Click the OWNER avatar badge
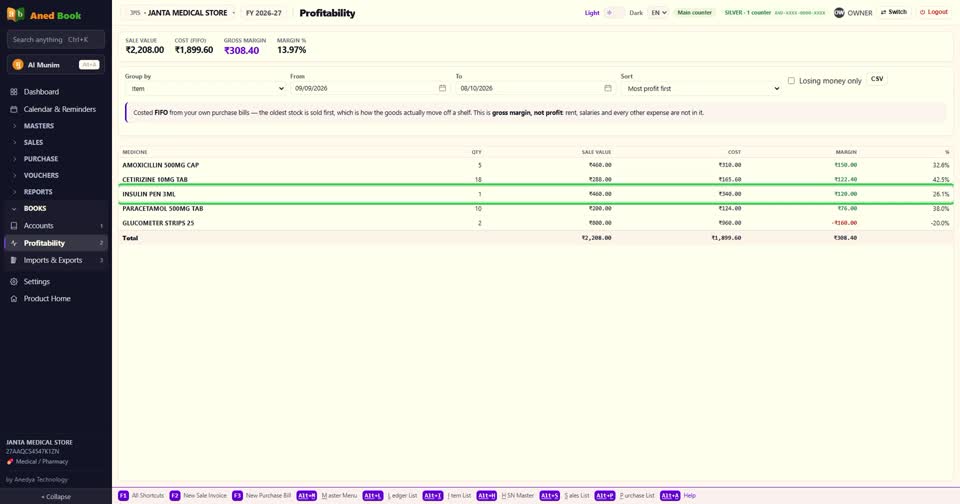Viewport: 960px width, 504px height. pyautogui.click(x=839, y=12)
